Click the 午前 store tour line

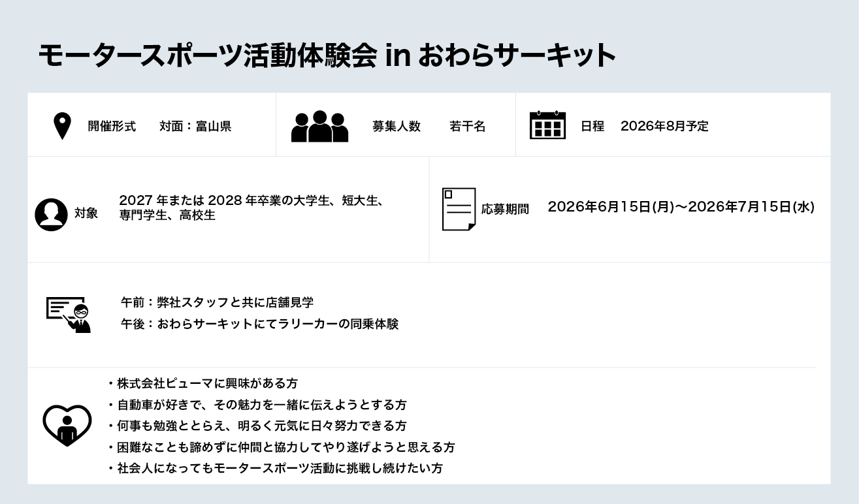pyautogui.click(x=217, y=302)
